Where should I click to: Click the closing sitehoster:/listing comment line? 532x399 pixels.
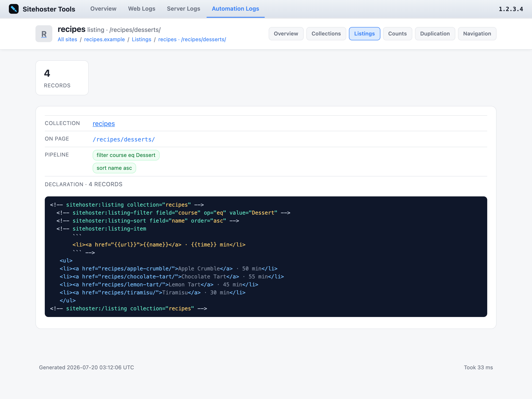[128, 309]
